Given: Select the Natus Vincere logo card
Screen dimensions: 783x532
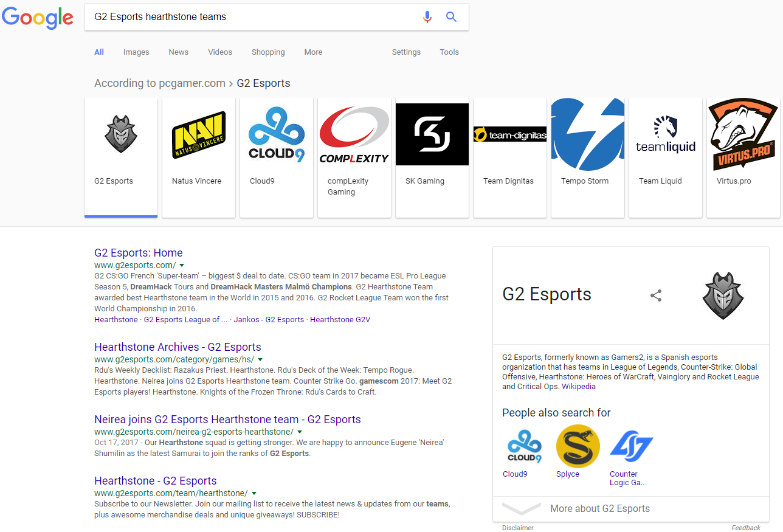Looking at the screenshot, I should [x=198, y=157].
